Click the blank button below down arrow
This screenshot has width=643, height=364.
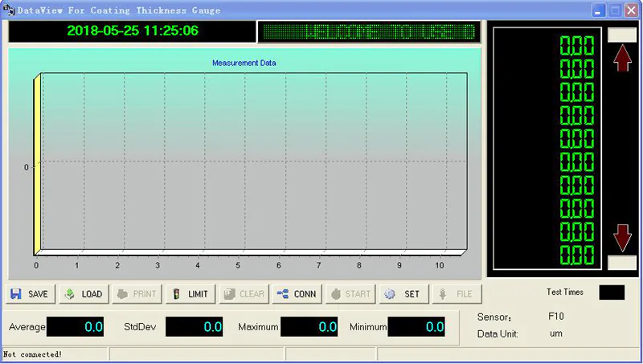(621, 263)
